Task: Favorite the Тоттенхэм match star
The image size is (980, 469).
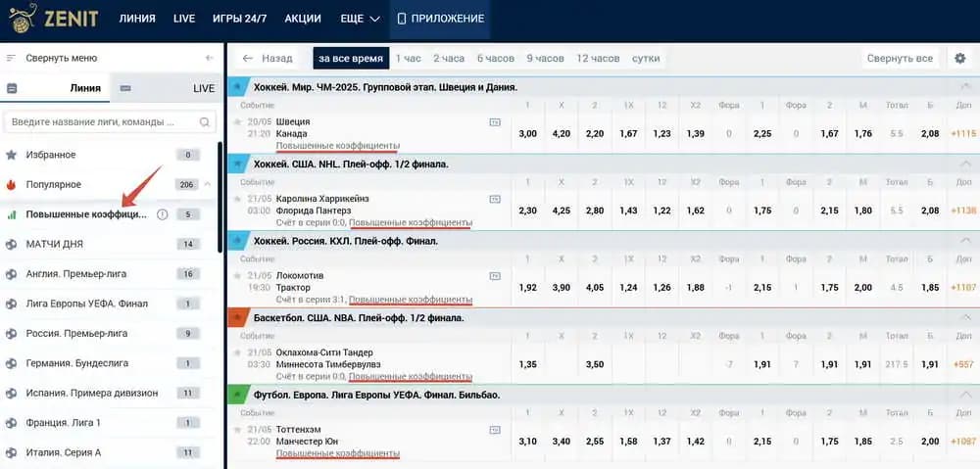Action: (237, 430)
